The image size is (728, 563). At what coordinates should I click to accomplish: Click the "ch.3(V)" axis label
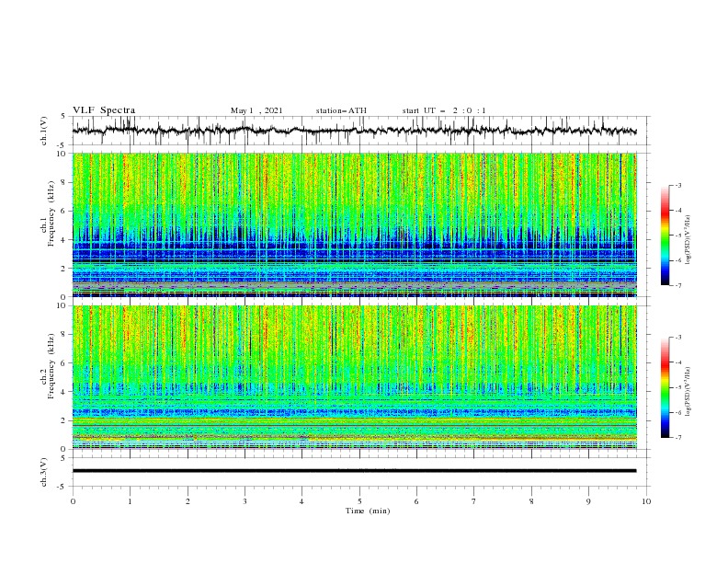click(44, 472)
